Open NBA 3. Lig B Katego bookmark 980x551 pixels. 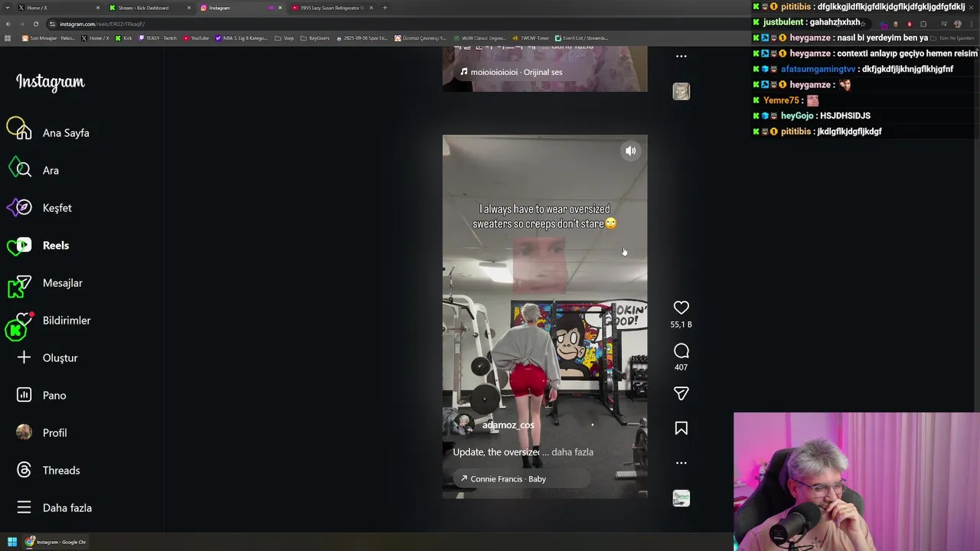point(242,37)
